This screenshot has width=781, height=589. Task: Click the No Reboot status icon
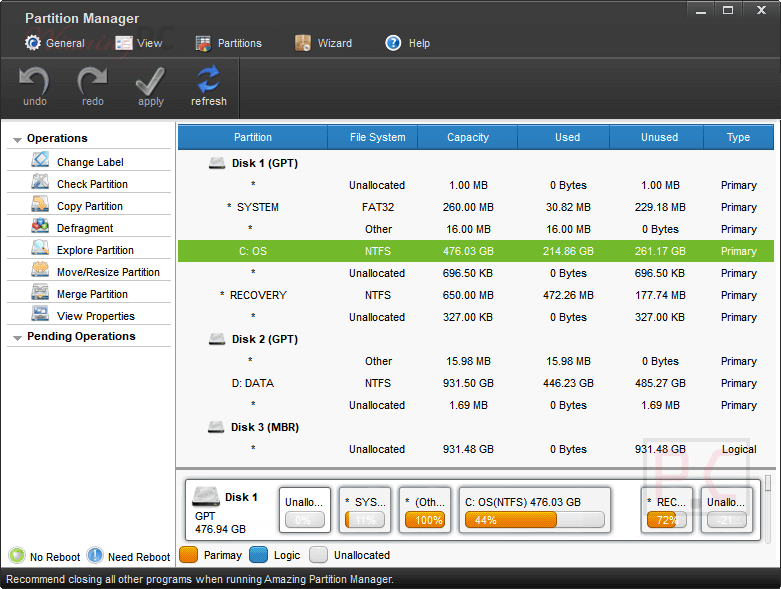coord(17,555)
